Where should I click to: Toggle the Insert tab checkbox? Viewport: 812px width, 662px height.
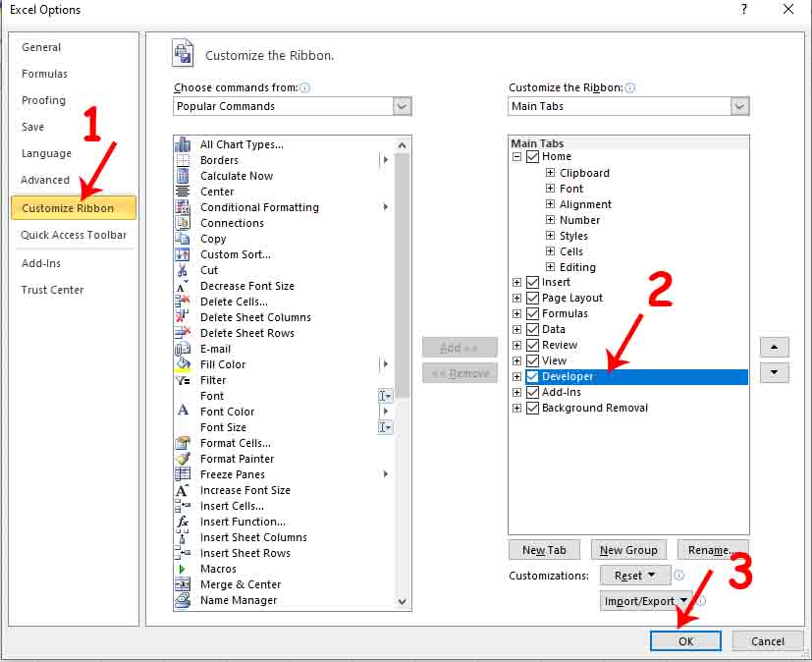click(x=532, y=282)
